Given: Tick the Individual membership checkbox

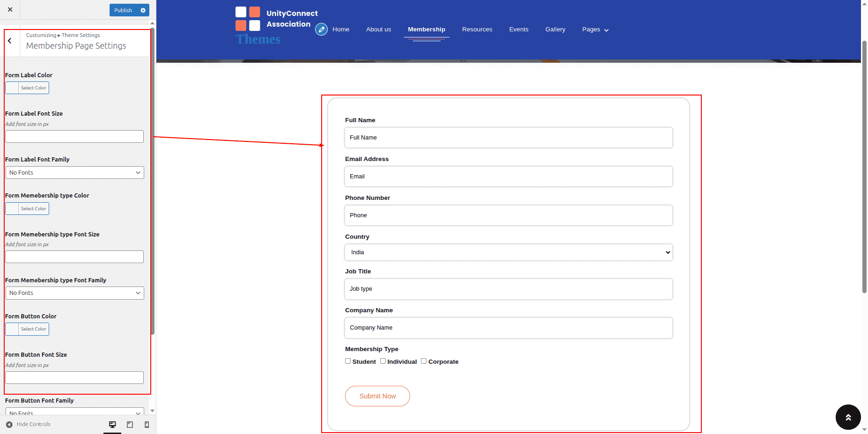Looking at the screenshot, I should 383,361.
